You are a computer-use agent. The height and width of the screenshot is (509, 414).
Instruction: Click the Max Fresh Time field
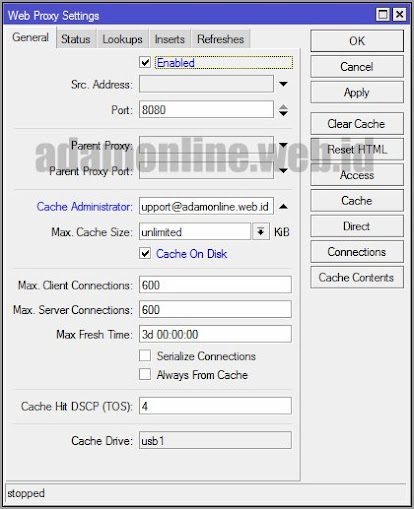click(215, 334)
